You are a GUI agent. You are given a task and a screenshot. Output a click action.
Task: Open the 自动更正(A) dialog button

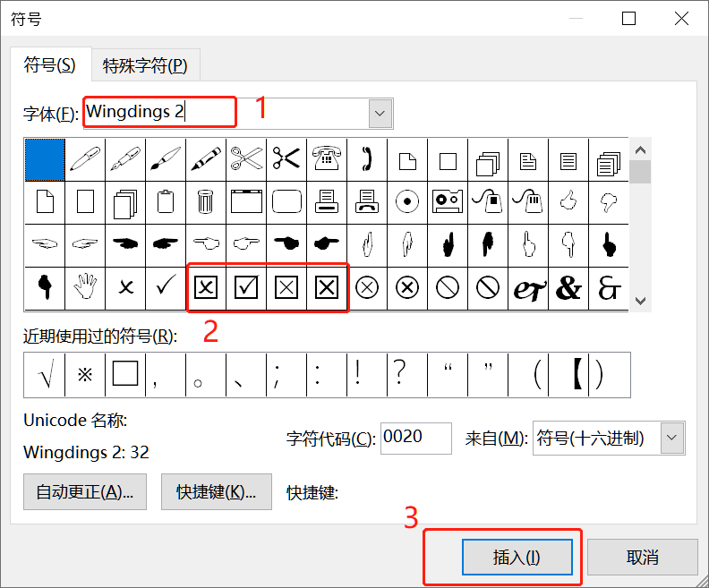[85, 491]
